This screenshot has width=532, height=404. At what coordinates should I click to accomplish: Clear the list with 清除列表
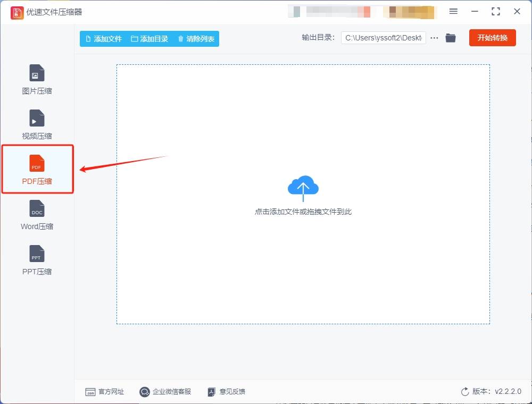196,39
